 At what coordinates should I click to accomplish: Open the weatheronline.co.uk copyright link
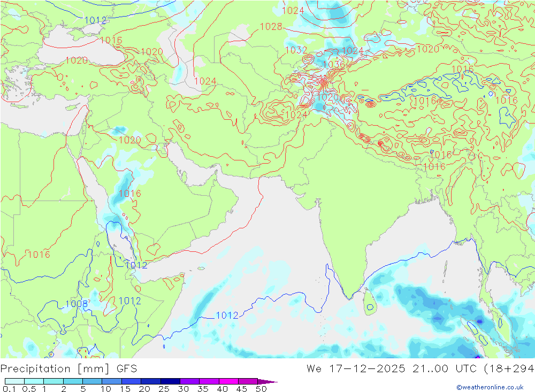point(490,387)
